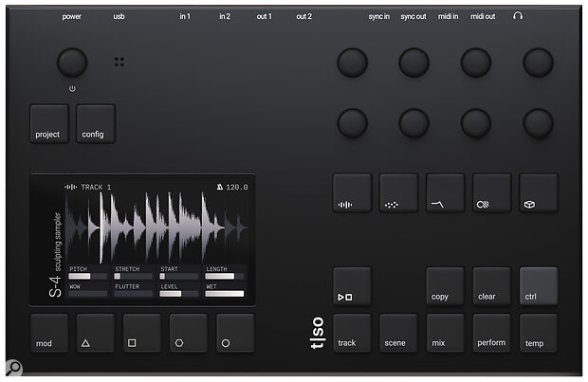Switch to the mix page

[445, 333]
